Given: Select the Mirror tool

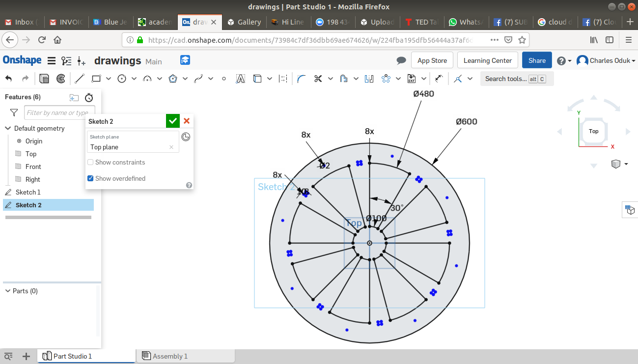Looking at the screenshot, I should point(369,79).
